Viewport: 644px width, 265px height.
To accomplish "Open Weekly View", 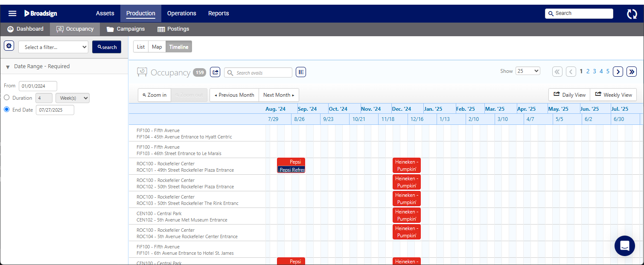I will pos(613,95).
